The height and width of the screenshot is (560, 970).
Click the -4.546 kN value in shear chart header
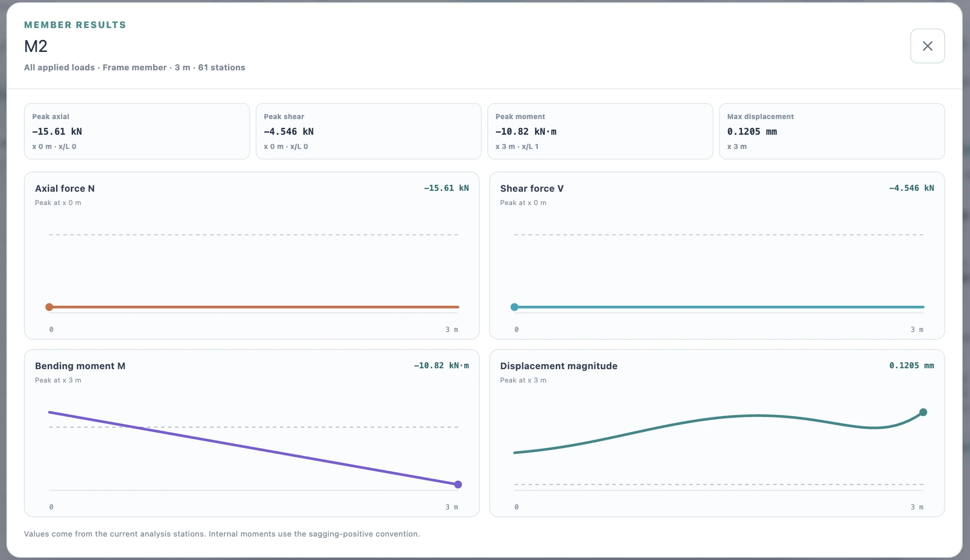click(x=912, y=188)
